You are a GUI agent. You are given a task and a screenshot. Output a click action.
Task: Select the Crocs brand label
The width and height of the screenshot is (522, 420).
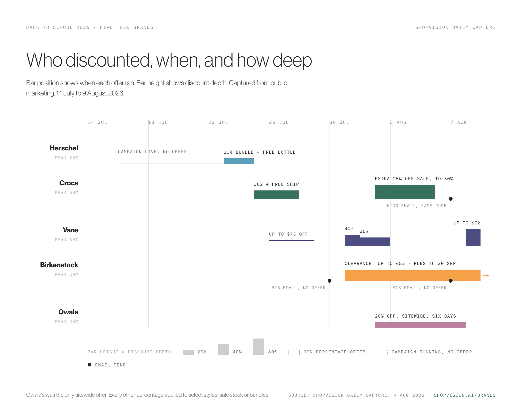click(69, 183)
